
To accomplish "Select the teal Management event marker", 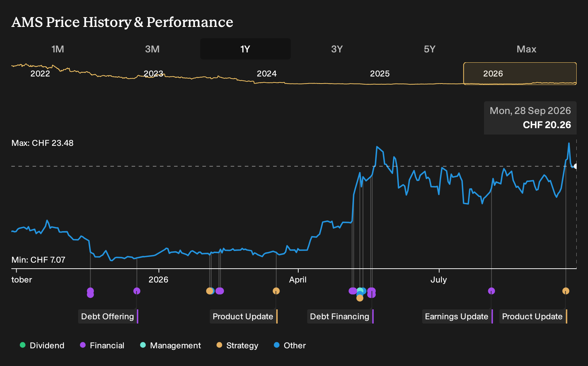I will [360, 291].
